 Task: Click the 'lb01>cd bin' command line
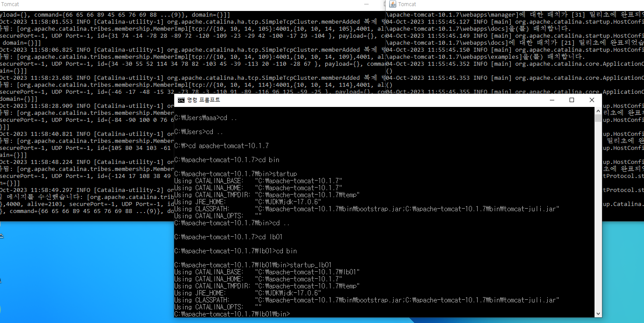[236, 251]
